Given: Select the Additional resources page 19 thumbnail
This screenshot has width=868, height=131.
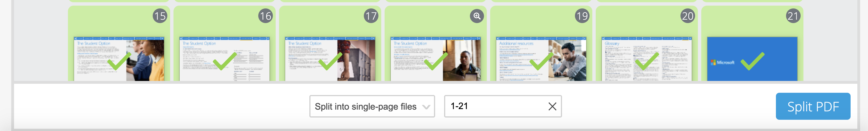Looking at the screenshot, I should 541,59.
